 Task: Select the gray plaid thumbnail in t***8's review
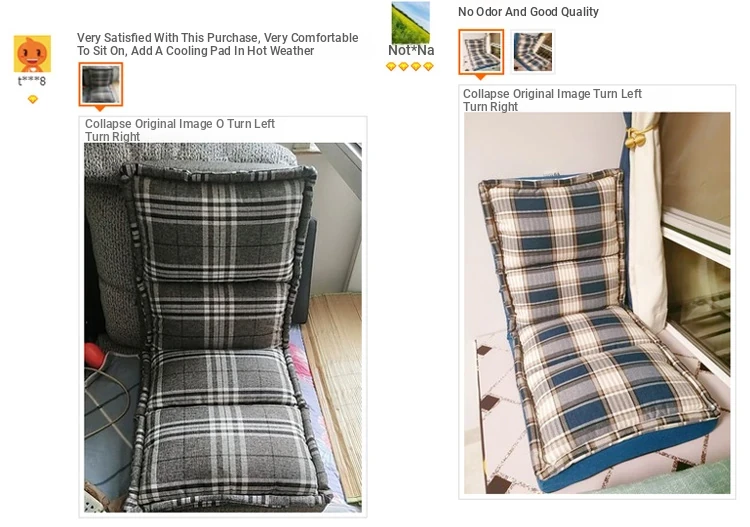tap(101, 84)
